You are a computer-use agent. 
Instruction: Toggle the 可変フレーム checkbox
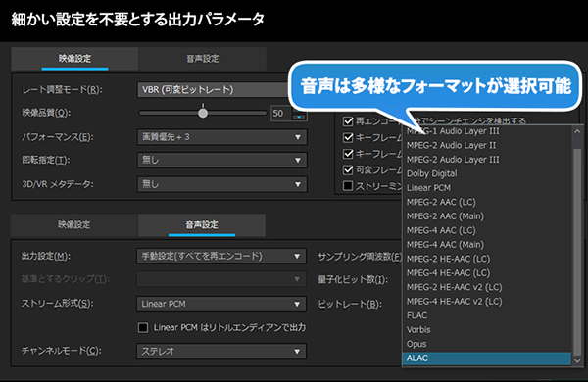coord(348,170)
